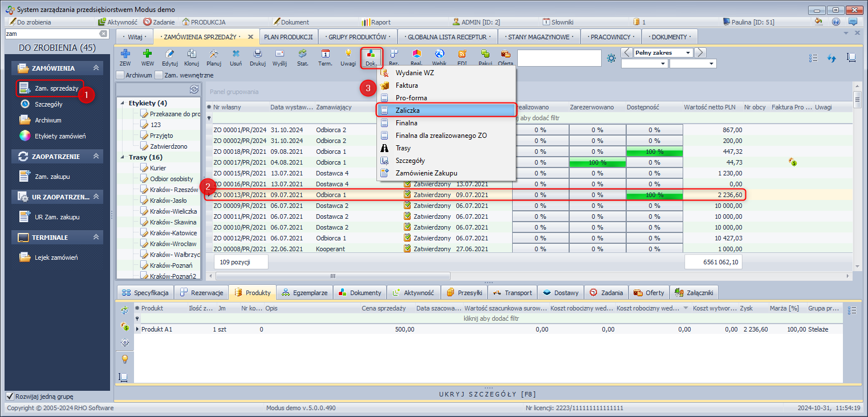Screen dimensions: 868x417
Task: Switch to the PLAN PRODUKCJI tab
Action: [288, 37]
